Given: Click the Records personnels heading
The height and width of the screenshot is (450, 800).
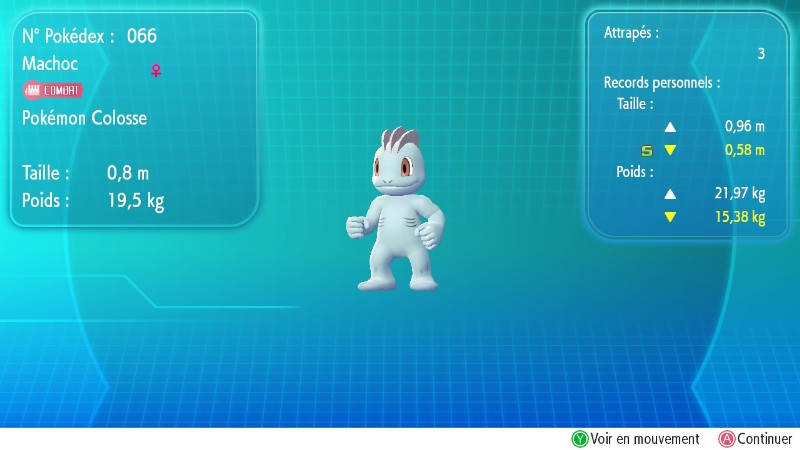Looking at the screenshot, I should pos(662,82).
